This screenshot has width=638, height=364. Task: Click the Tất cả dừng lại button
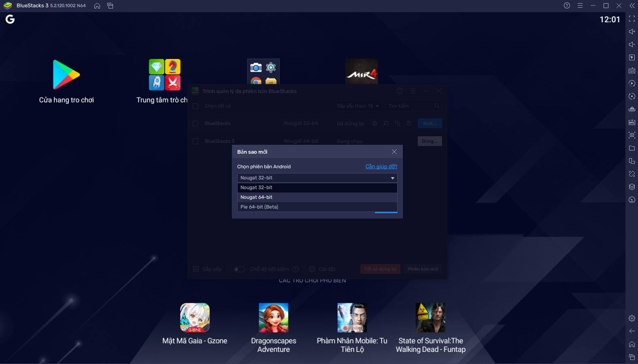(380, 269)
